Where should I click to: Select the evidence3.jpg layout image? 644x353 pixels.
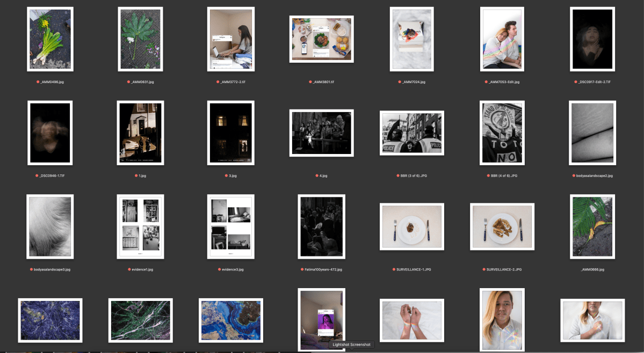coord(230,226)
